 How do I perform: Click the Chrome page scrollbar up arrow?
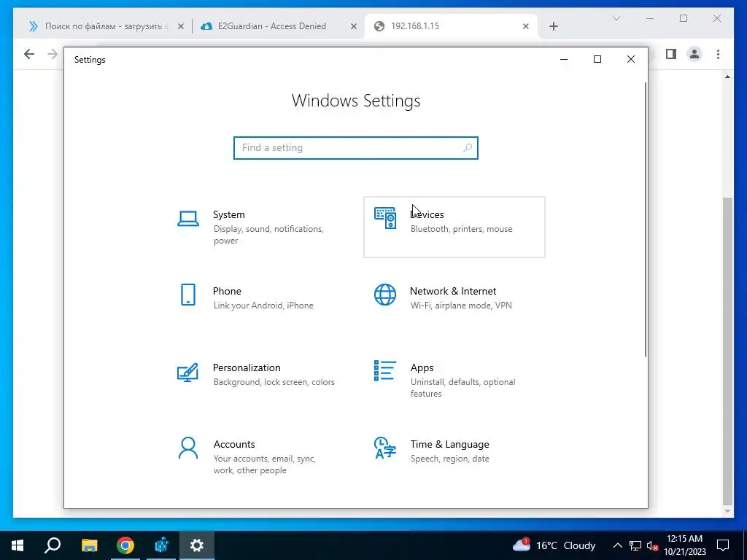[727, 76]
